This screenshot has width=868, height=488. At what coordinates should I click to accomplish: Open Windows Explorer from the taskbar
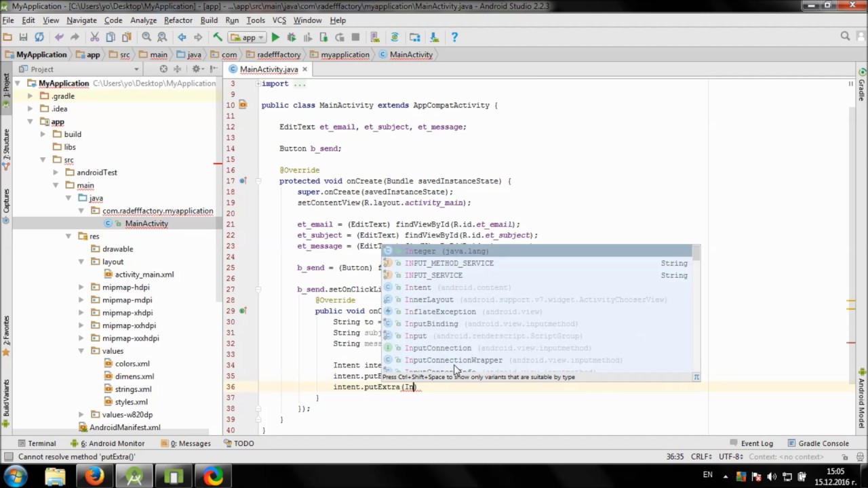[x=55, y=476]
